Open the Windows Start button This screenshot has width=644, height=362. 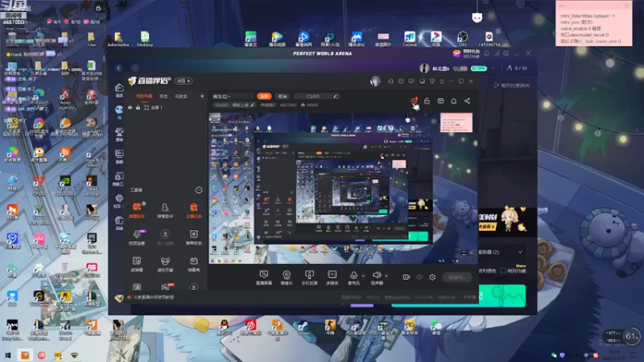7,356
